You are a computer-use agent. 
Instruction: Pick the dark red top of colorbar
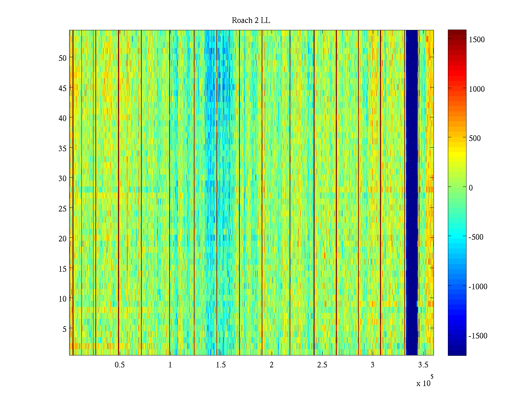point(457,33)
